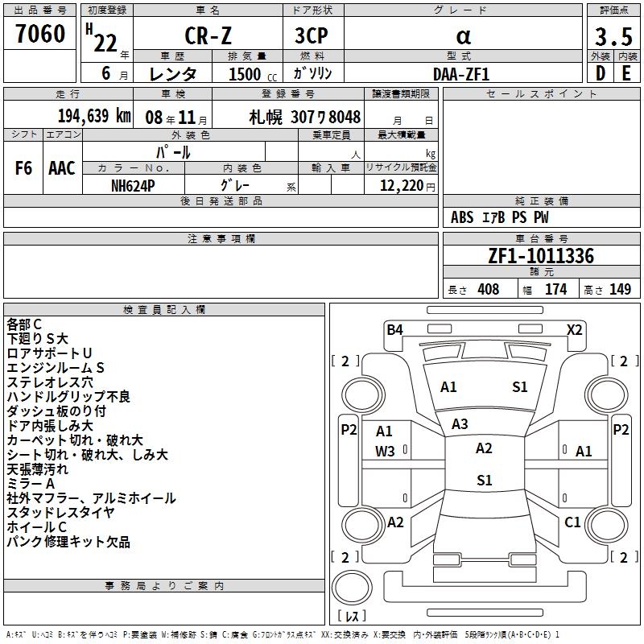644x644 pixels.
Task: Click the color number NH624P
Action: 134,185
